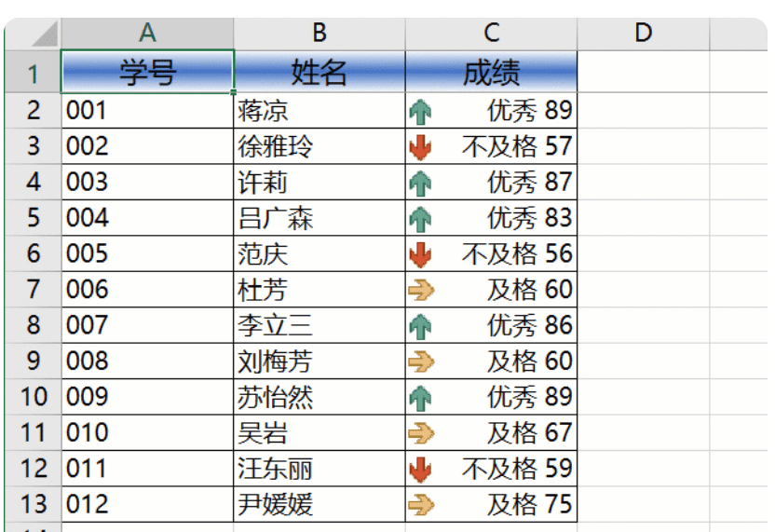
Task: Click the score text 优秀 87
Action: point(529,182)
